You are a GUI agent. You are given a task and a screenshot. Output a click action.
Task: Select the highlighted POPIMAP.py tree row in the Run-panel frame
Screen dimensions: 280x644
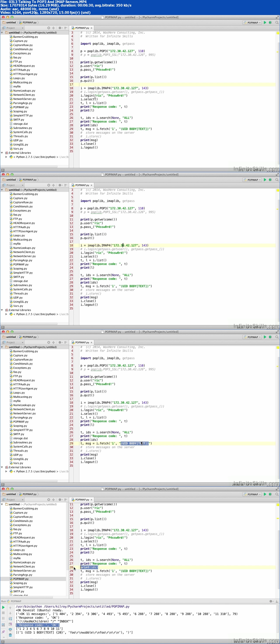tap(33, 579)
